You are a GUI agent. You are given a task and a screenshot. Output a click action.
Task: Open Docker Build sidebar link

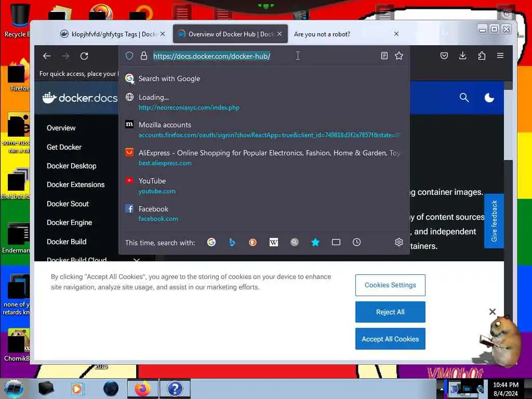(66, 242)
